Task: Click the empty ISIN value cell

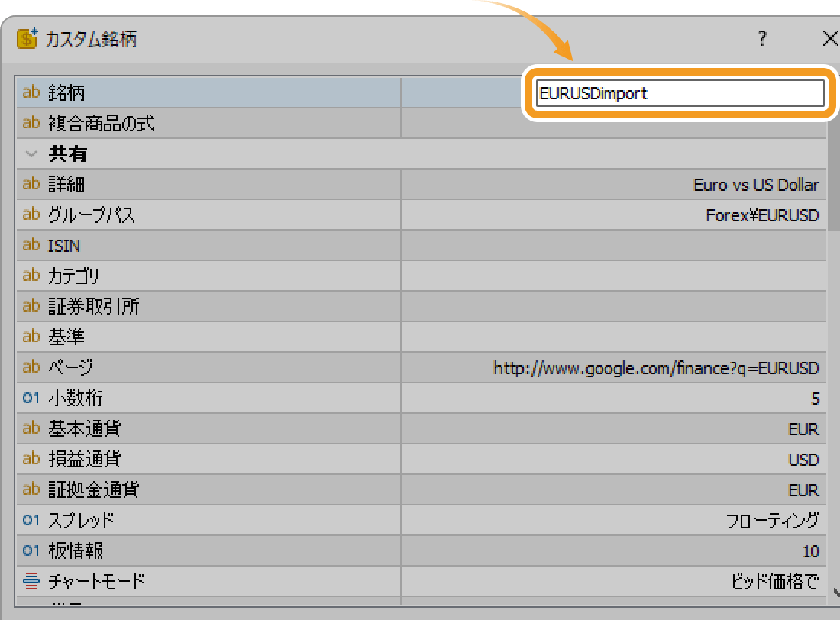Action: pyautogui.click(x=613, y=245)
